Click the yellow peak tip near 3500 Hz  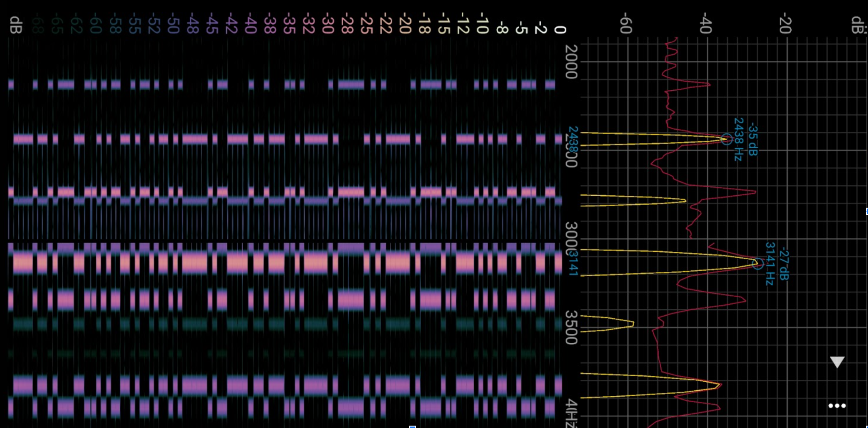point(633,324)
